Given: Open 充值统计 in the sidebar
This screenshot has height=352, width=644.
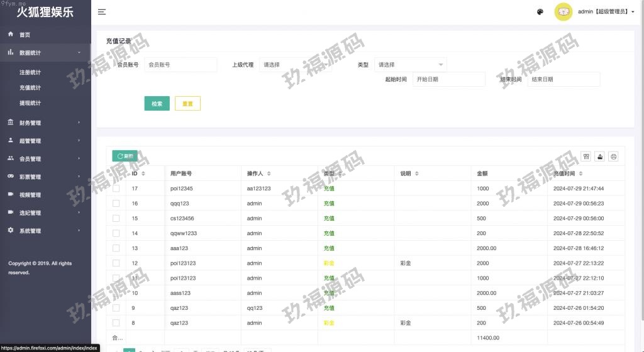Looking at the screenshot, I should (30, 88).
